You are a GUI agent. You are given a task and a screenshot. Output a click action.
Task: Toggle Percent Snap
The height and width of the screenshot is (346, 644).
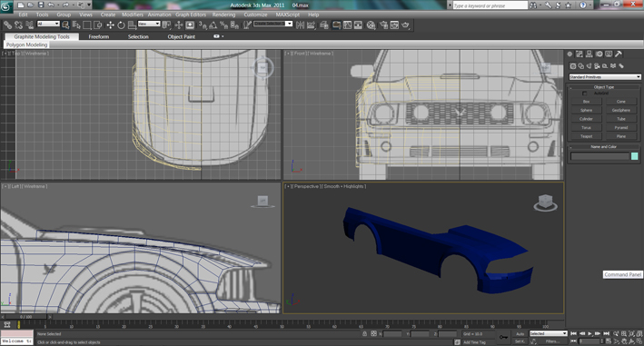pyautogui.click(x=223, y=25)
